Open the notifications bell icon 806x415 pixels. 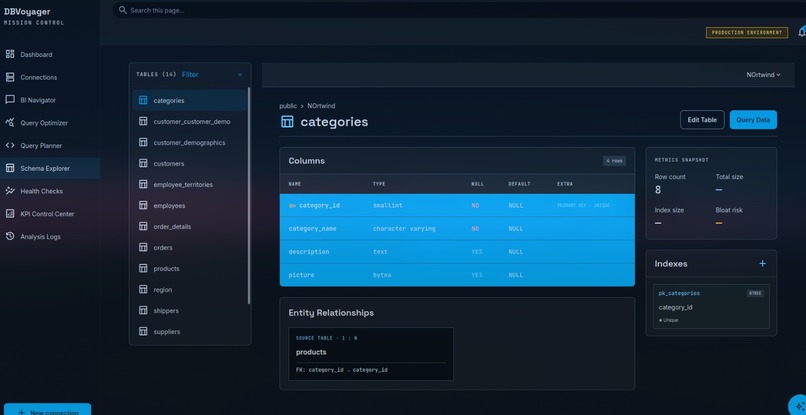click(x=802, y=32)
